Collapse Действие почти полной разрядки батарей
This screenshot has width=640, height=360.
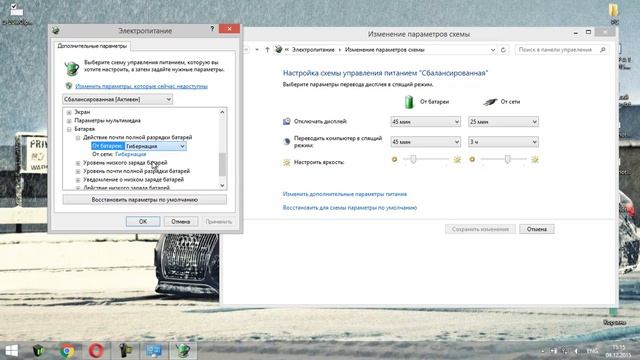[78, 138]
